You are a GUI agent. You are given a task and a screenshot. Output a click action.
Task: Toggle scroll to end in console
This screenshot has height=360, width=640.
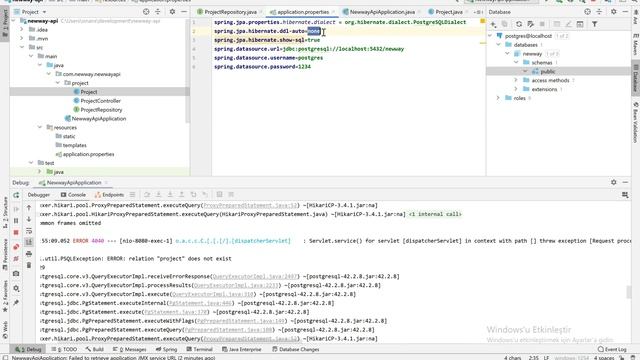point(29,242)
